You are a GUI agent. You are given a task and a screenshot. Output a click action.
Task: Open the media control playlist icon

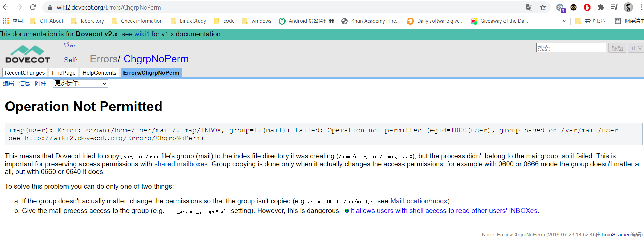614,7
